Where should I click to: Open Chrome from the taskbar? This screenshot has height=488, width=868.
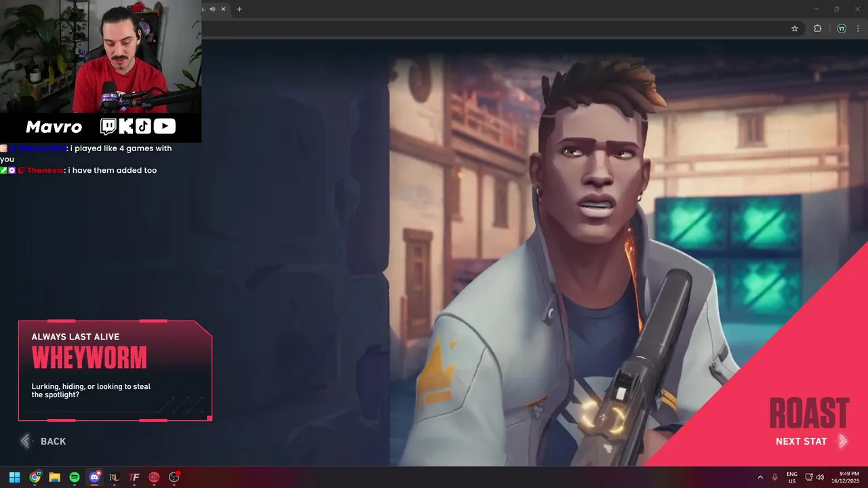[35, 477]
